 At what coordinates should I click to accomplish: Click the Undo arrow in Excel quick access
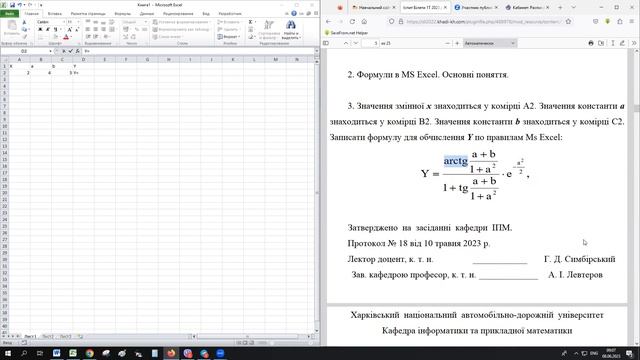[x=19, y=5]
